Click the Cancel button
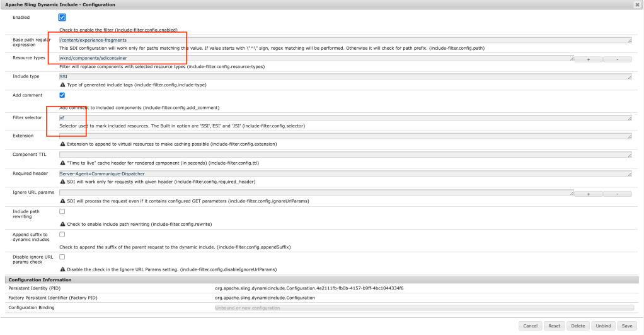This screenshot has height=335, width=644. pos(530,326)
